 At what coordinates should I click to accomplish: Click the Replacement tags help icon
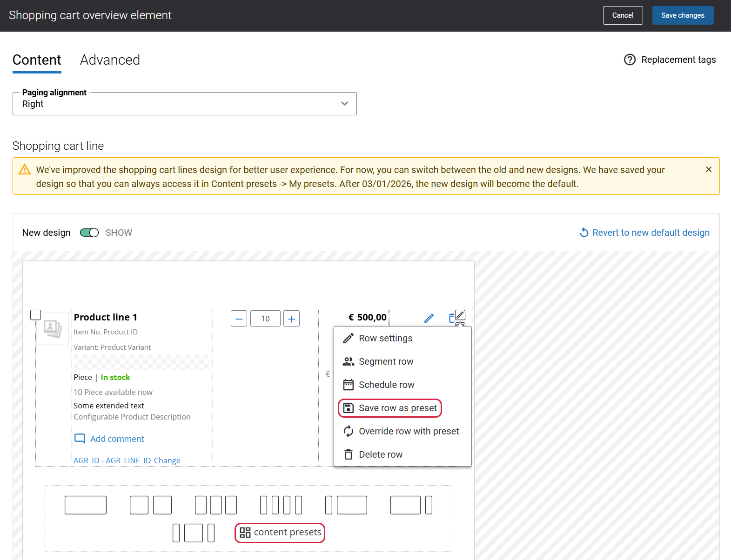click(x=630, y=60)
